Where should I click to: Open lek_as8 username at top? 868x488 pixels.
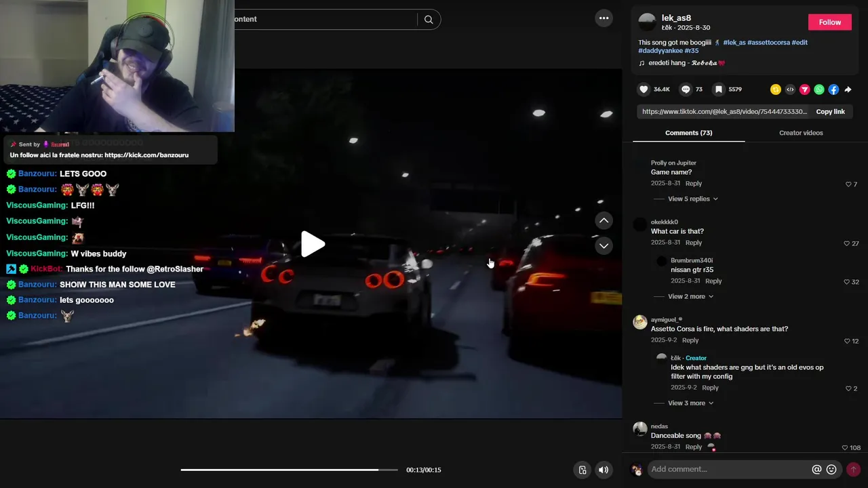[676, 18]
